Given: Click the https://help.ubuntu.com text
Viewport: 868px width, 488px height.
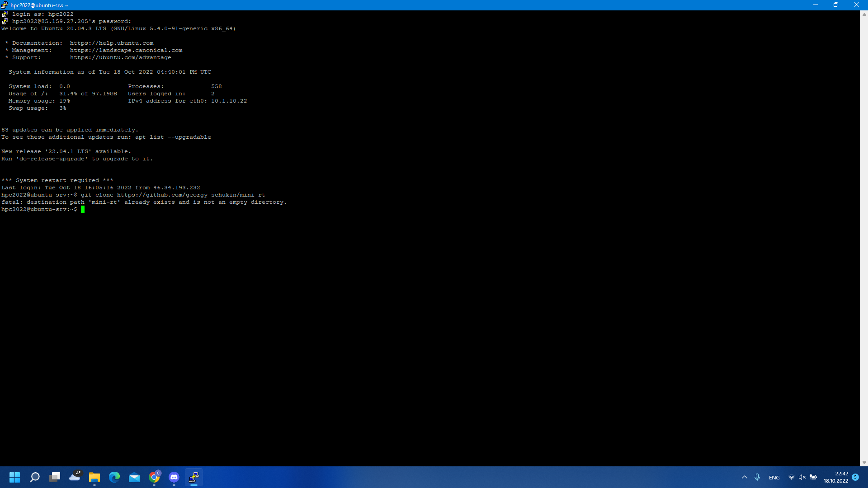Looking at the screenshot, I should coord(112,43).
